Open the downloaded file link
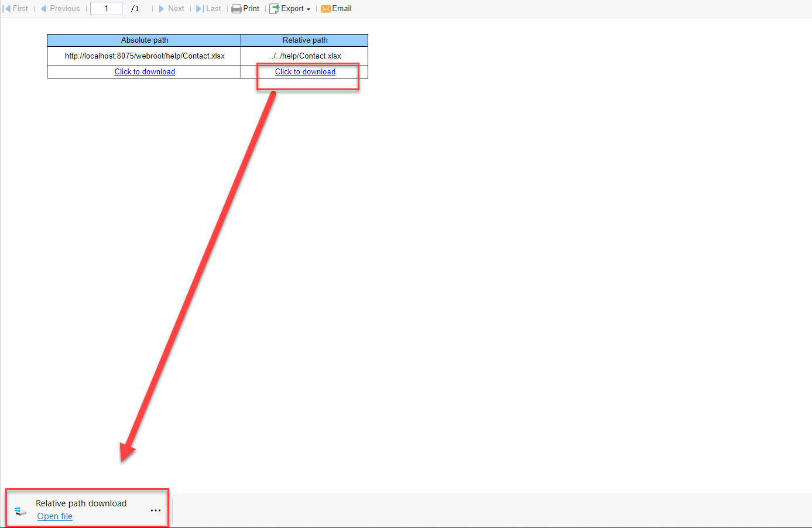812x528 pixels. point(55,516)
